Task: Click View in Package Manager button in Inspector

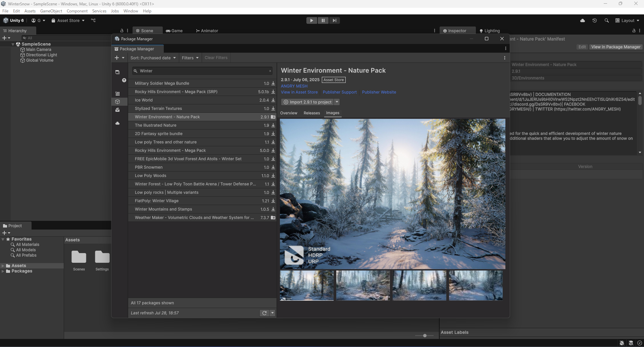Action: click(x=616, y=47)
